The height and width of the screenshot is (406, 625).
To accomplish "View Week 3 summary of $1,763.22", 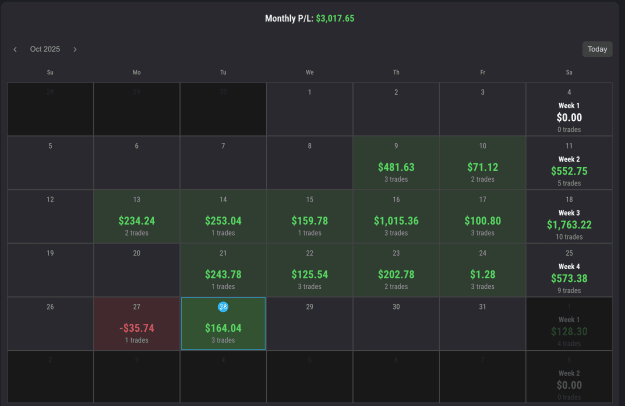I will tap(569, 216).
